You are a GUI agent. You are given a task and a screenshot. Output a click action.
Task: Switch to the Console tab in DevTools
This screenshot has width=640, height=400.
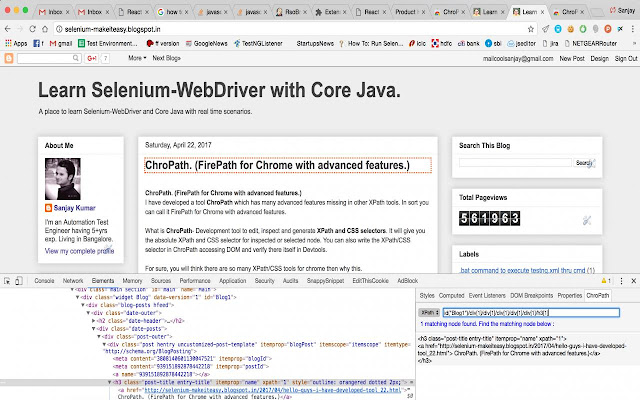point(44,281)
